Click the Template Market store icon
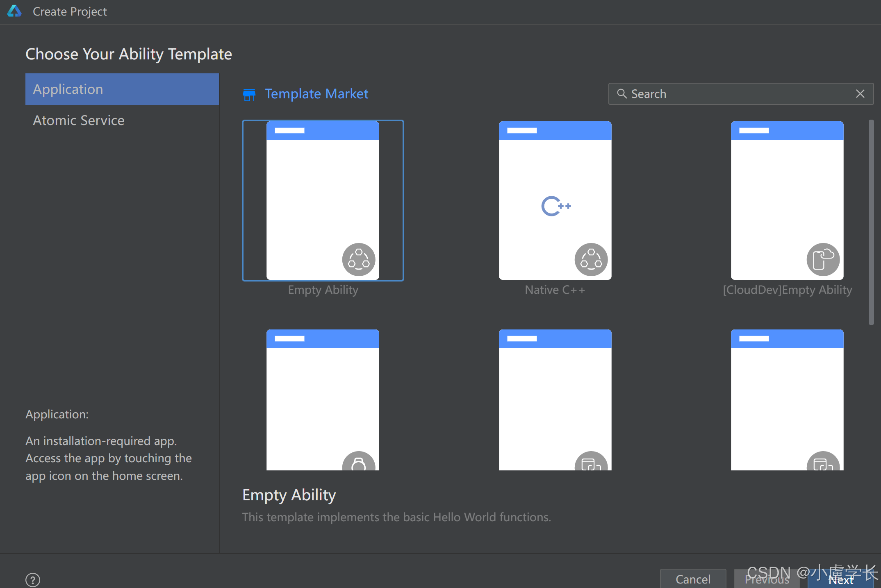Screen dimensions: 881x588 pyautogui.click(x=249, y=94)
